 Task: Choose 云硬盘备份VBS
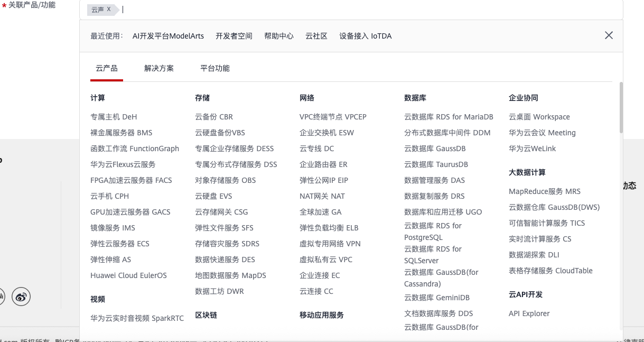click(x=220, y=133)
